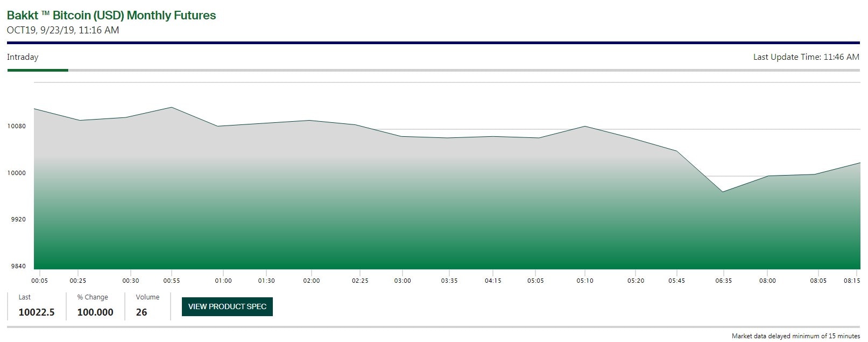Image resolution: width=868 pixels, height=342 pixels.
Task: Click the 9840 y-axis label
Action: coord(18,266)
